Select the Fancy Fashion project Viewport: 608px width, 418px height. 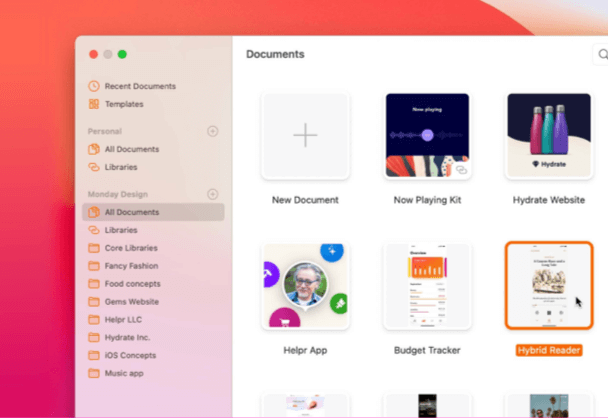(x=131, y=266)
